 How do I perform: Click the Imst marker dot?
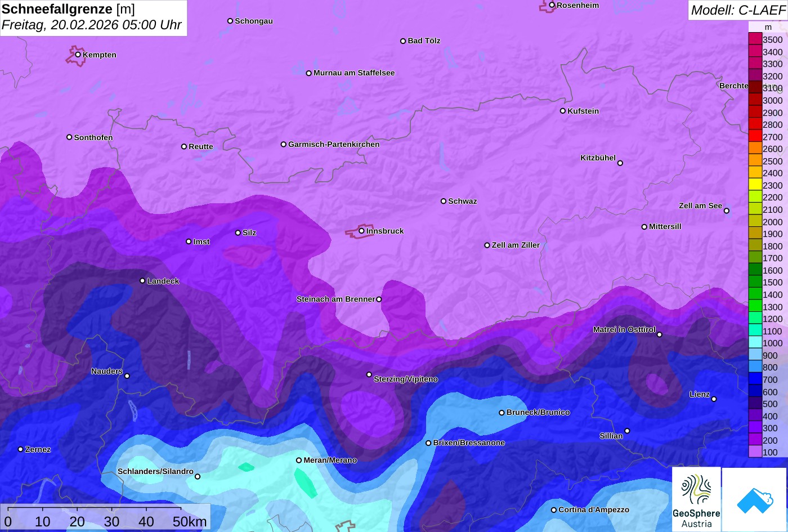[x=189, y=242]
